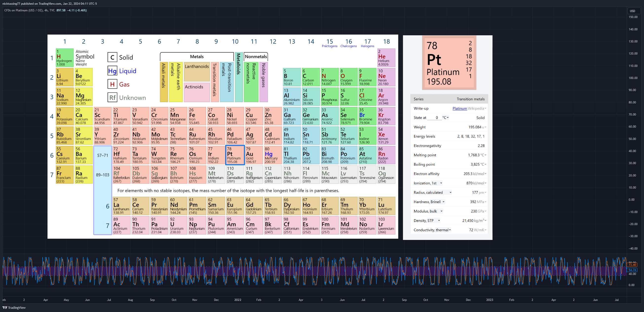Open the Melting point °C unit dropdown
The height and width of the screenshot is (312, 644).
(x=483, y=155)
